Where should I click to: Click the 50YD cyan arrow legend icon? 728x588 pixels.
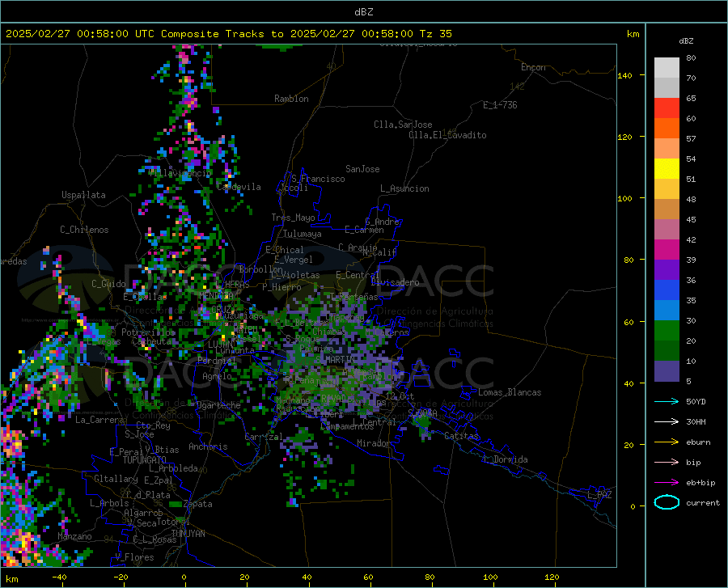point(667,401)
